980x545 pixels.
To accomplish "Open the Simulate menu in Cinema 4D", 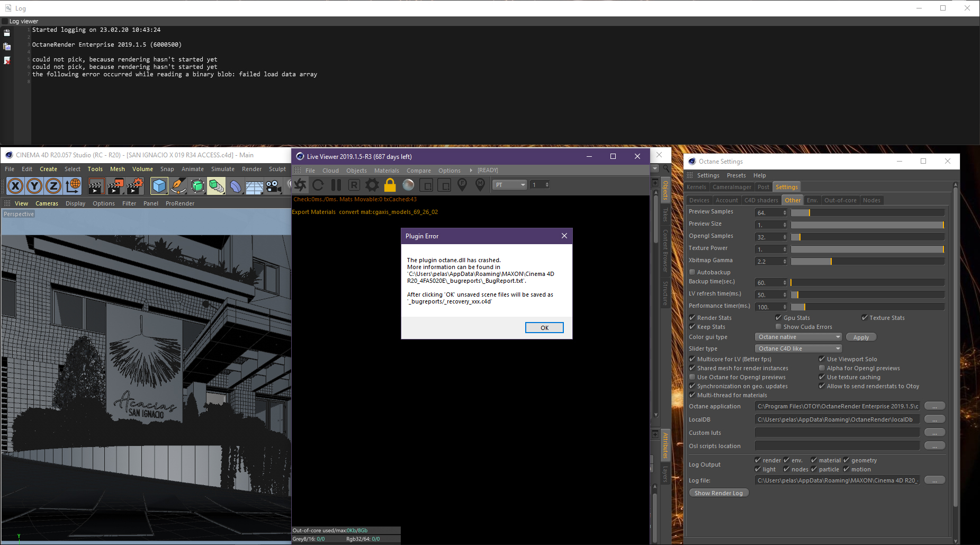I will pos(223,169).
